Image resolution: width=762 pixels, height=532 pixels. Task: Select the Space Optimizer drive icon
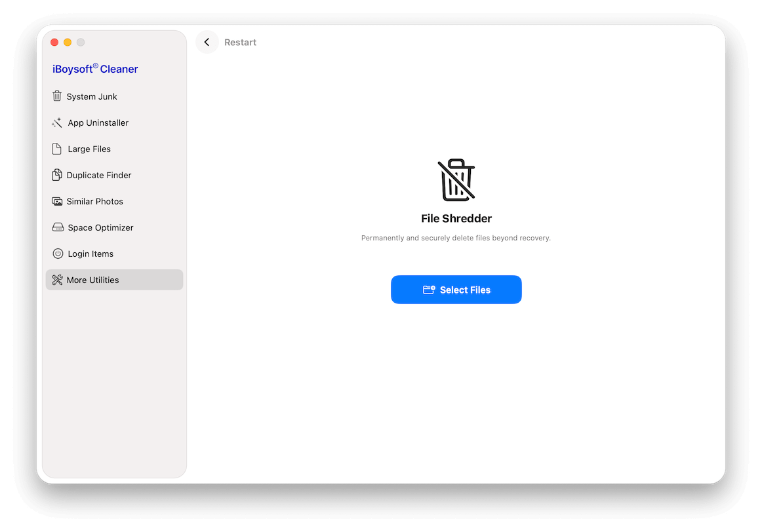point(58,227)
